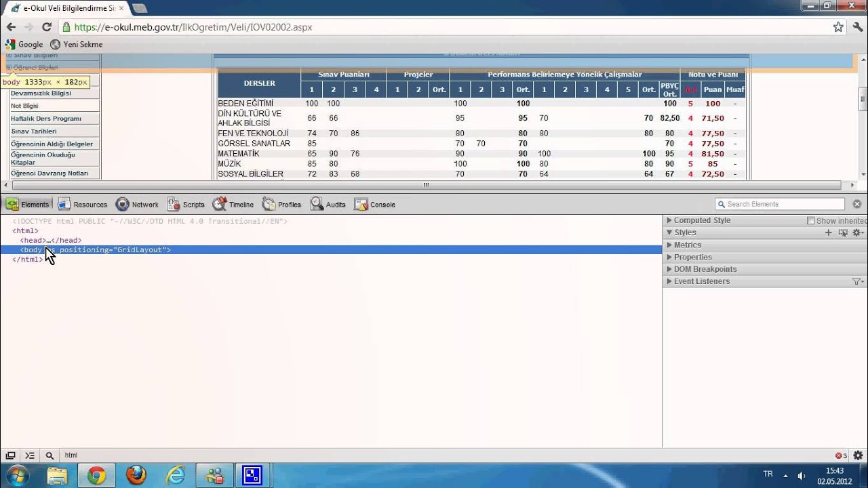
Task: Open DevTools settings gear at bottom right
Action: [x=858, y=455]
